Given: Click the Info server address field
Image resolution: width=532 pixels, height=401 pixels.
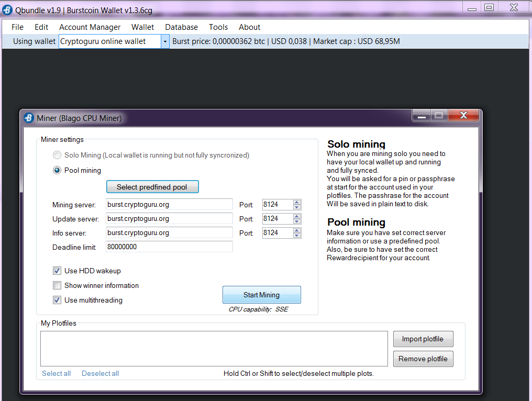Looking at the screenshot, I should pyautogui.click(x=169, y=233).
